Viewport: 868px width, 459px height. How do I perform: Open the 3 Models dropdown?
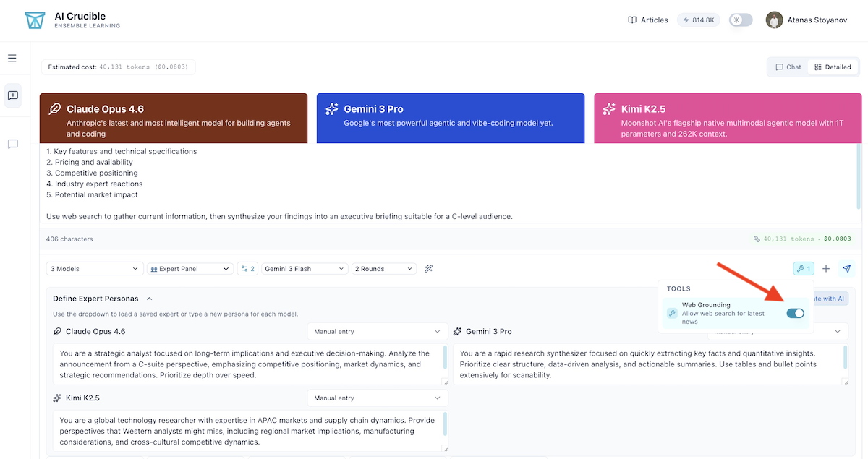point(94,268)
